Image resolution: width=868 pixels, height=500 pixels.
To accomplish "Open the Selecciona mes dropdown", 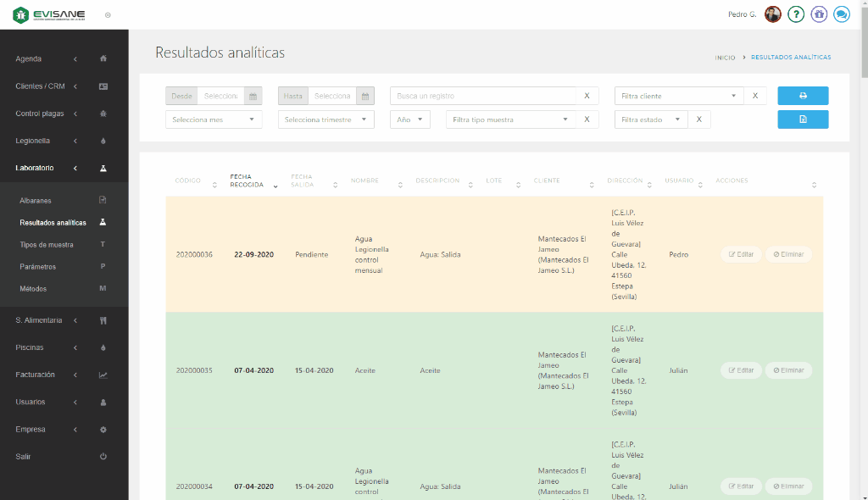I will tap(214, 119).
